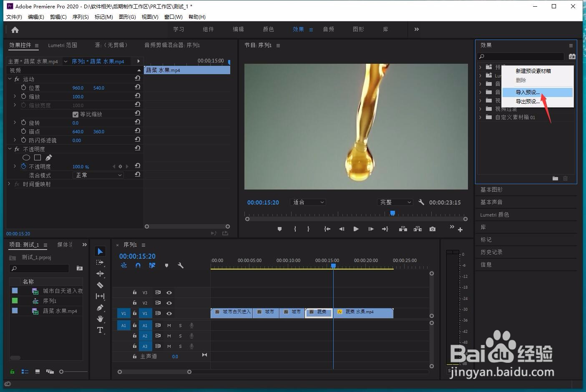Open timeline display settings wrench
This screenshot has height=392, width=586.
pyautogui.click(x=181, y=265)
